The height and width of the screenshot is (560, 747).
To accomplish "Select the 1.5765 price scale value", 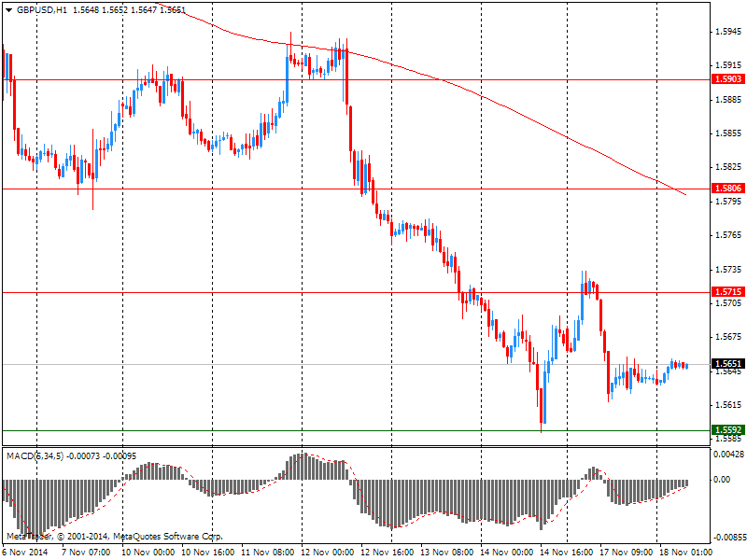I will 728,235.
